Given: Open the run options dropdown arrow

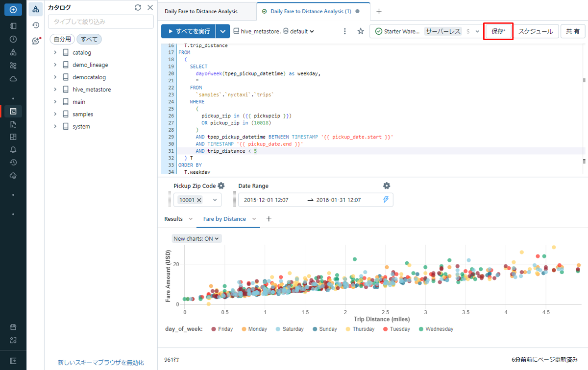Looking at the screenshot, I should (x=223, y=31).
